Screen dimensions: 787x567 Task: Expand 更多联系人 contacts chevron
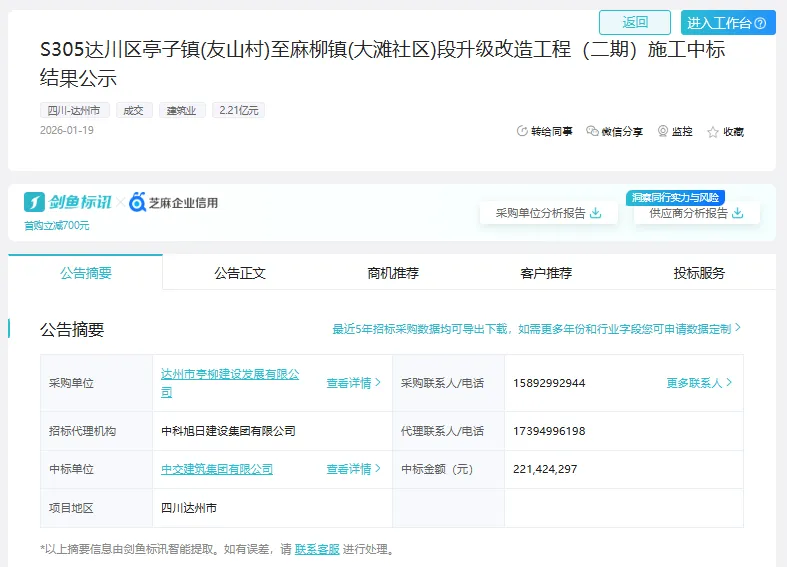(729, 383)
